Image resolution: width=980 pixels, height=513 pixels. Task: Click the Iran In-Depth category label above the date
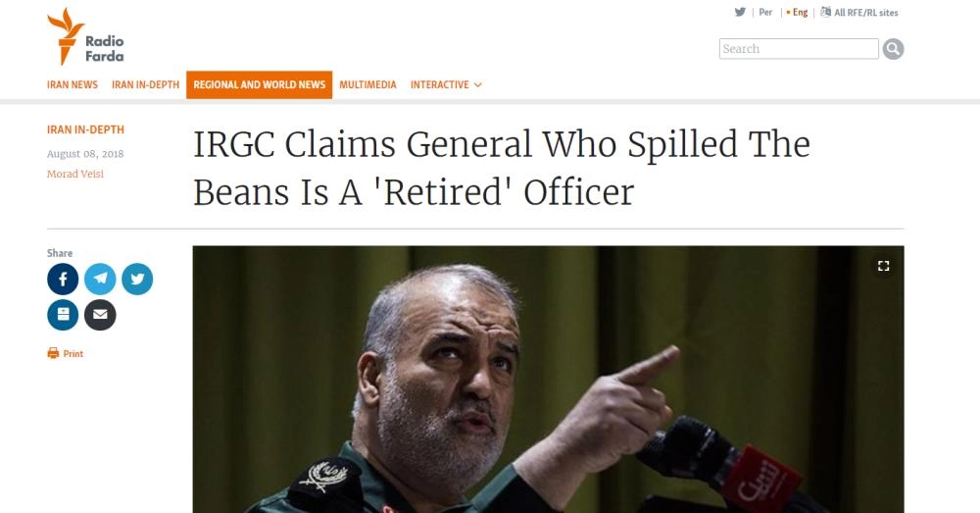(x=85, y=130)
